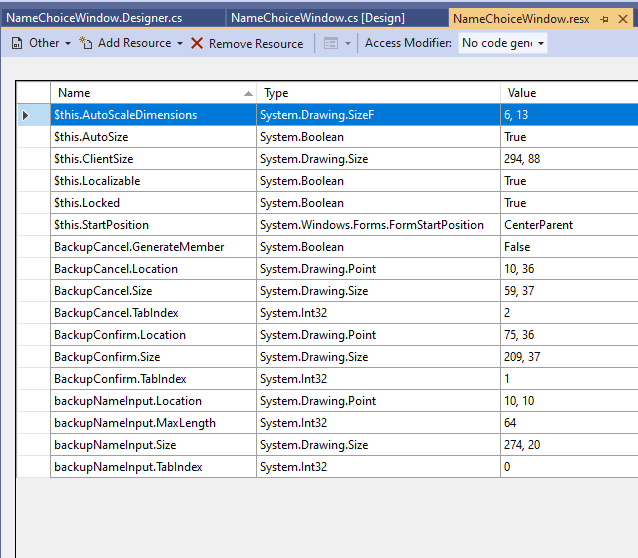The image size is (638, 558).
Task: Select the $this.StartPosition name cell
Action: click(153, 225)
